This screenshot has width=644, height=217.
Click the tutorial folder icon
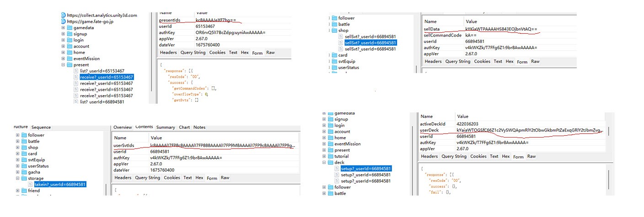click(x=331, y=156)
